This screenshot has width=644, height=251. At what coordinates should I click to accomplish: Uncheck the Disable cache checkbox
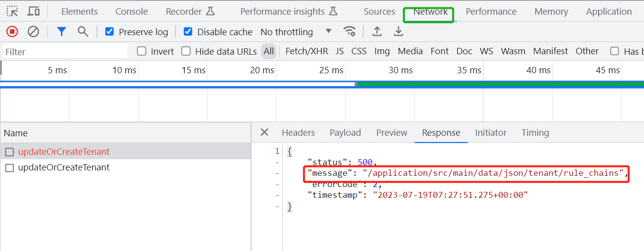[x=188, y=32]
